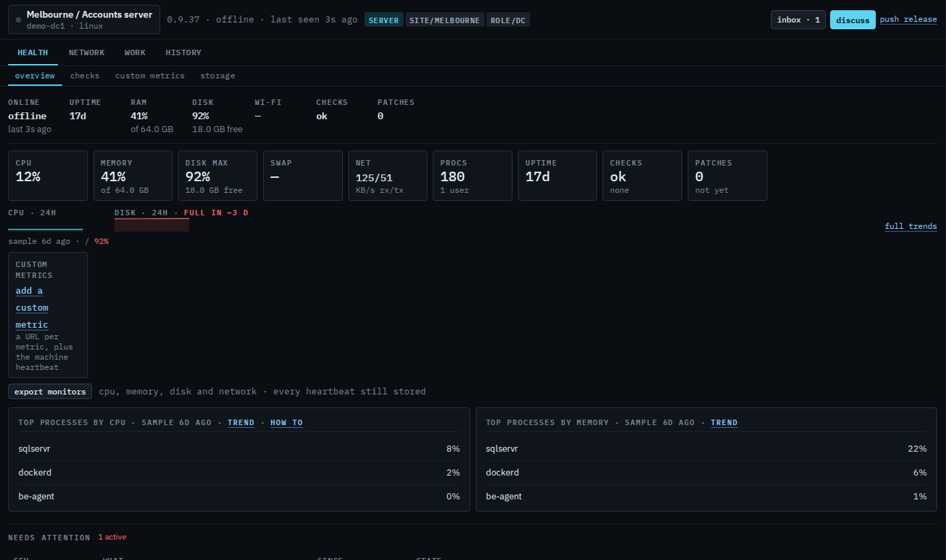Select the PATCHES 0 card
Screen dimensions: 946x560
pos(727,176)
